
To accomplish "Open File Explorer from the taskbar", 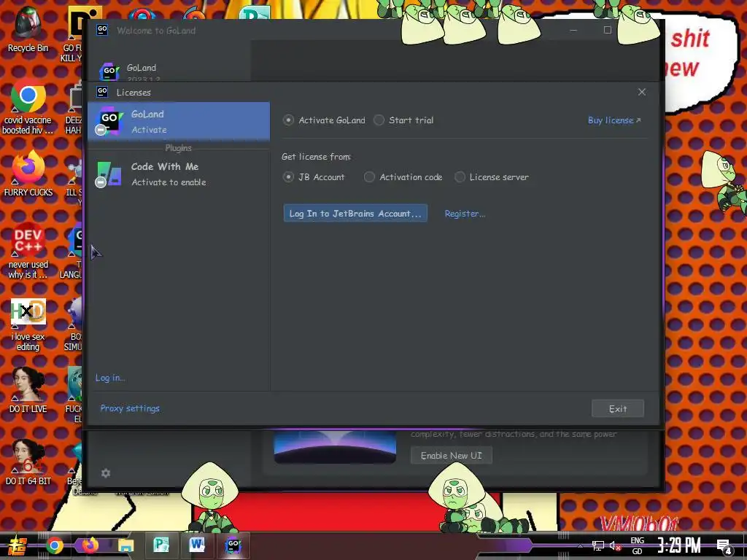I will pos(125,545).
